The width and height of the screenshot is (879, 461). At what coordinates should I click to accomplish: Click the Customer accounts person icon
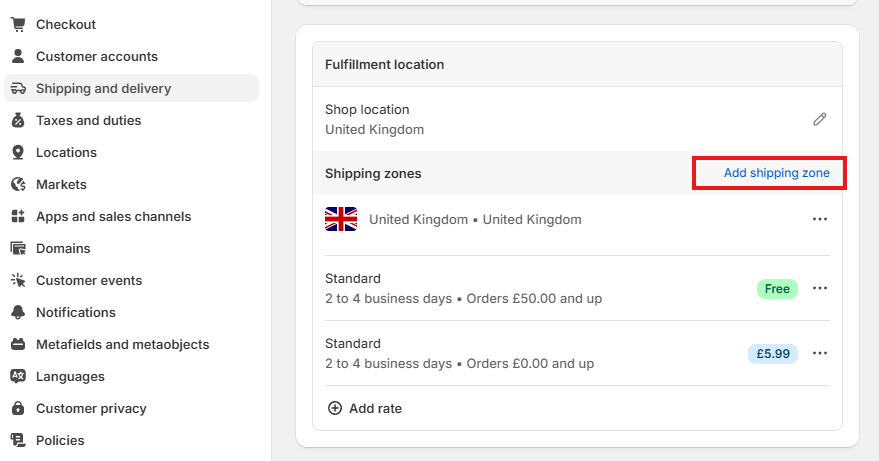click(18, 56)
